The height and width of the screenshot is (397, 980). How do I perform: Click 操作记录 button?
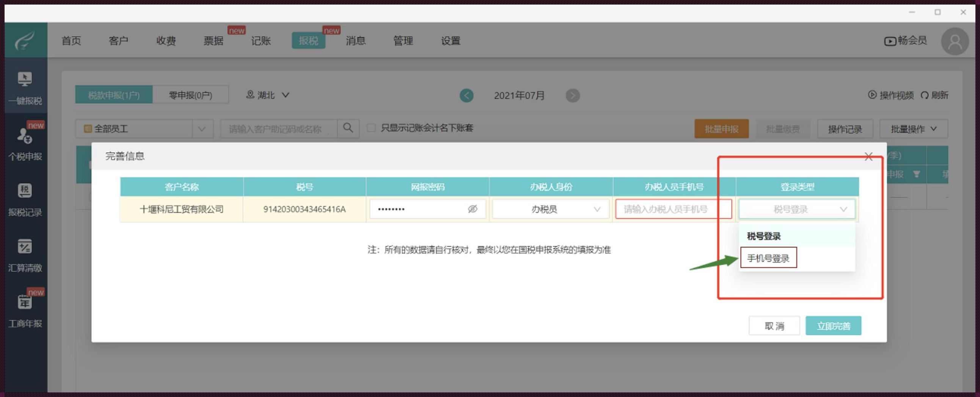[845, 129]
